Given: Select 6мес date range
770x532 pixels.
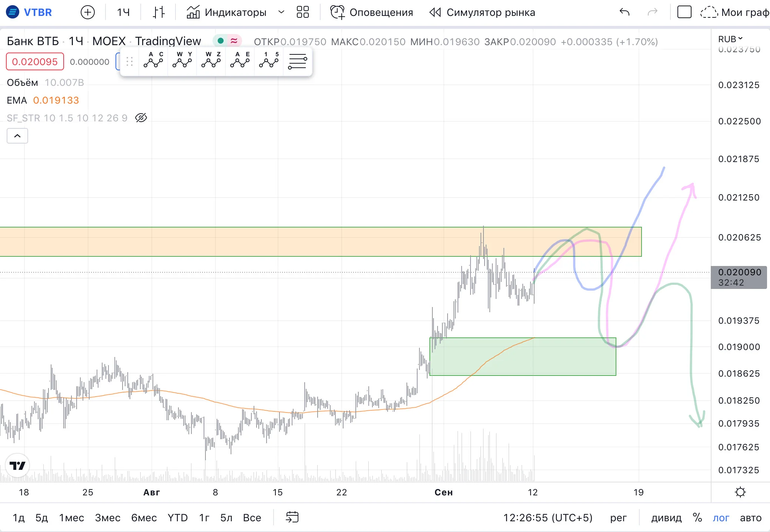Looking at the screenshot, I should (x=144, y=518).
